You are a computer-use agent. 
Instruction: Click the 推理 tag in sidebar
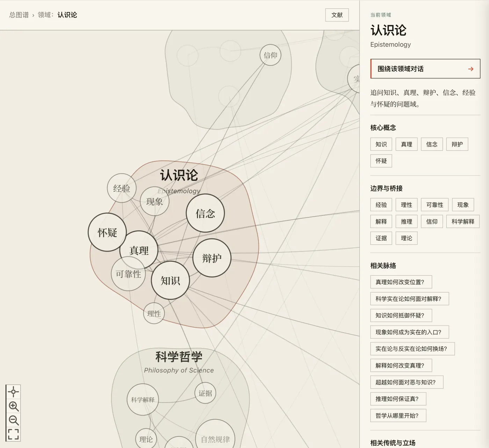pos(407,222)
